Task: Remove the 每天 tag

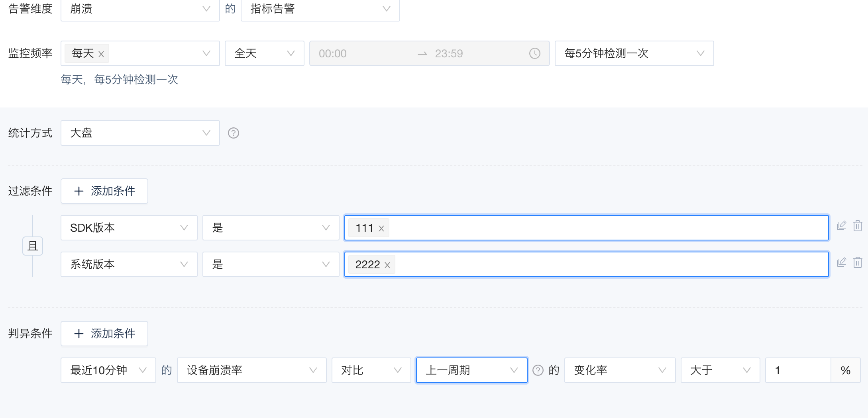Action: click(101, 54)
